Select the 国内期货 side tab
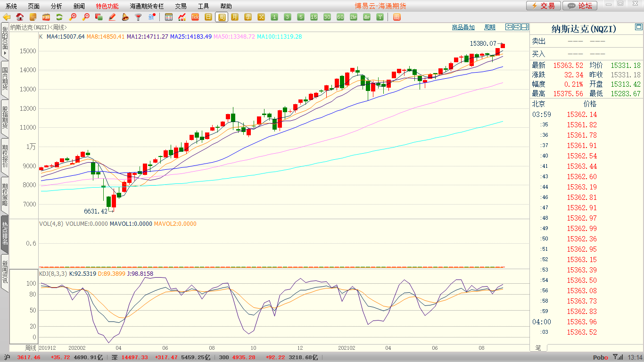 (5, 80)
